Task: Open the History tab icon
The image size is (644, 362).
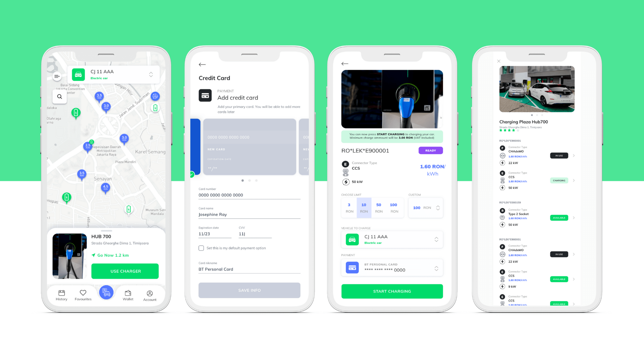Action: (x=61, y=292)
